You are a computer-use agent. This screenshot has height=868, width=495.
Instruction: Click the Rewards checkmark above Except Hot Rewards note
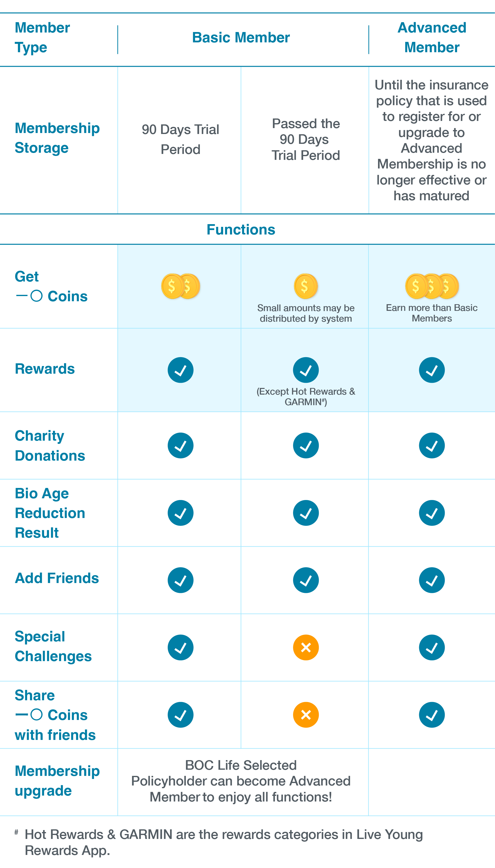click(x=306, y=370)
